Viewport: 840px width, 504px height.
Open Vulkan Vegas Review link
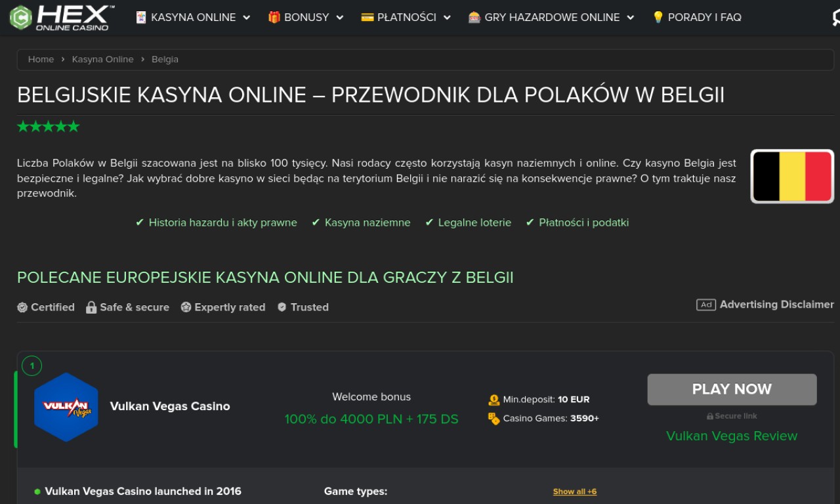coord(732,436)
